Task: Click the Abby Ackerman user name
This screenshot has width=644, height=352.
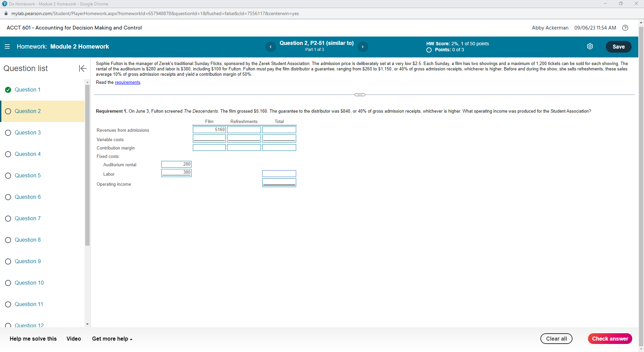Action: [550, 28]
